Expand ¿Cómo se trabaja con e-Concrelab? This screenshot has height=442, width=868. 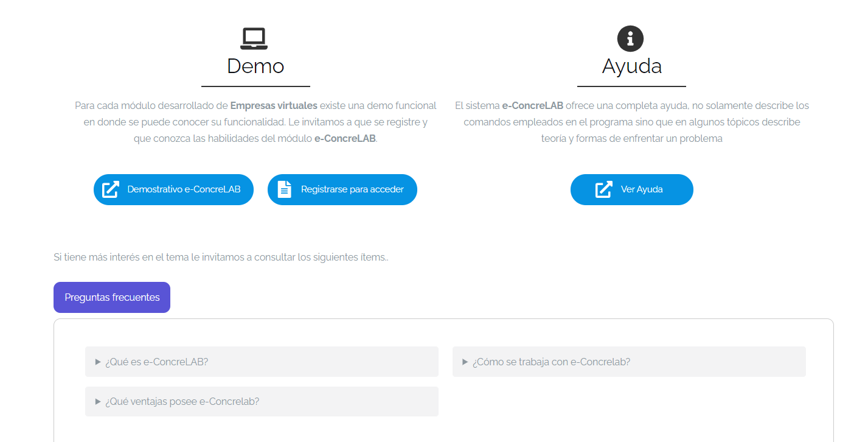click(629, 362)
